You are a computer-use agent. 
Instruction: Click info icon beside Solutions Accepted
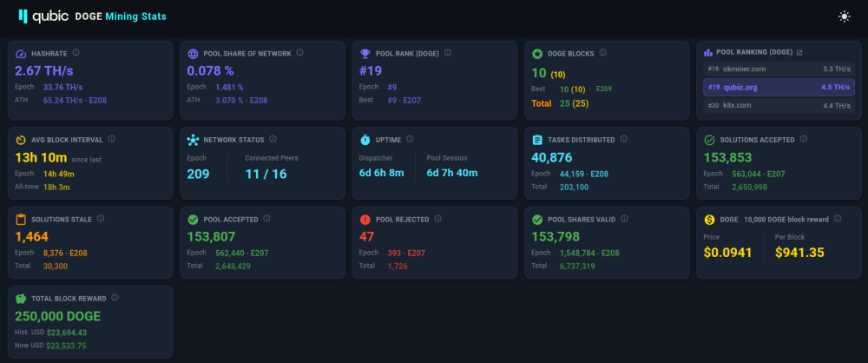[x=804, y=139]
